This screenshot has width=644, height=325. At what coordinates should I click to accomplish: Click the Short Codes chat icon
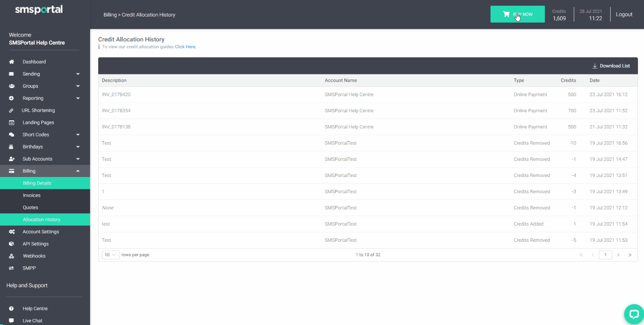[11, 135]
